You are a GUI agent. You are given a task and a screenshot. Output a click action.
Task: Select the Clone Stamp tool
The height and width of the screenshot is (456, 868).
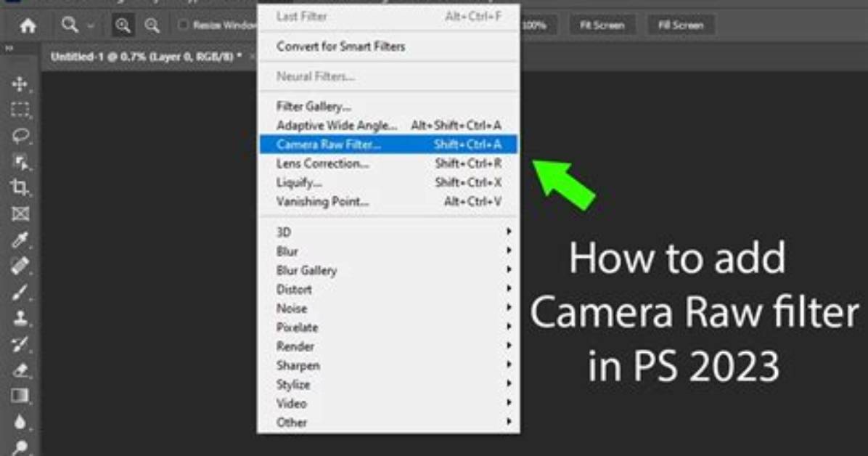(x=20, y=318)
